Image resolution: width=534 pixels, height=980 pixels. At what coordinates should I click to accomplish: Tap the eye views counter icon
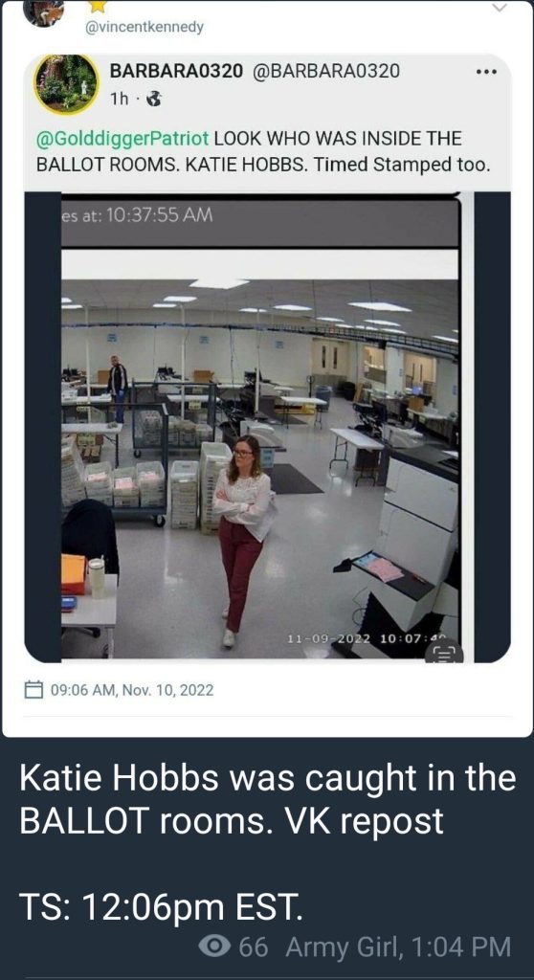213,947
